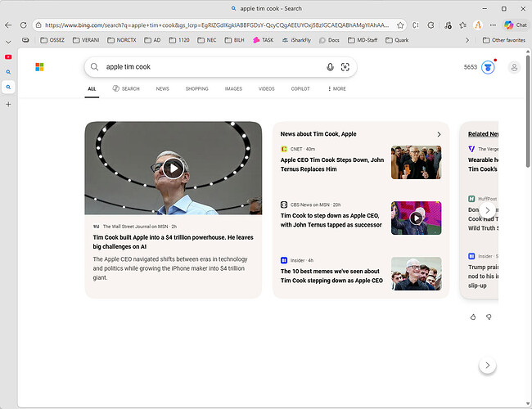Switch to the YouTube sidebar tab

(x=8, y=57)
